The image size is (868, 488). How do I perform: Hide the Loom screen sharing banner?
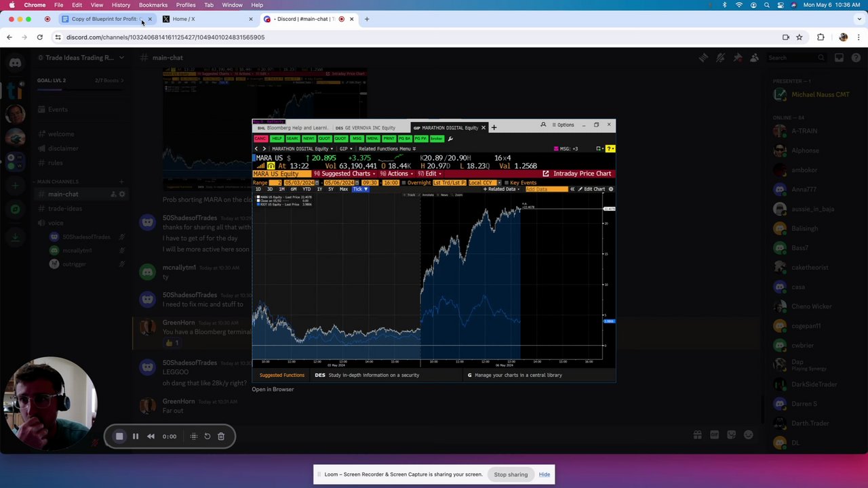tap(545, 474)
